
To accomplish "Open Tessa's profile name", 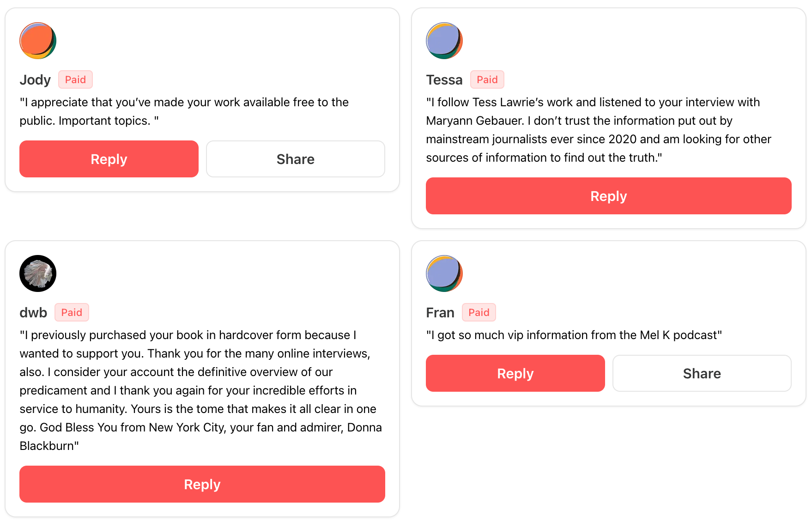I will [444, 80].
